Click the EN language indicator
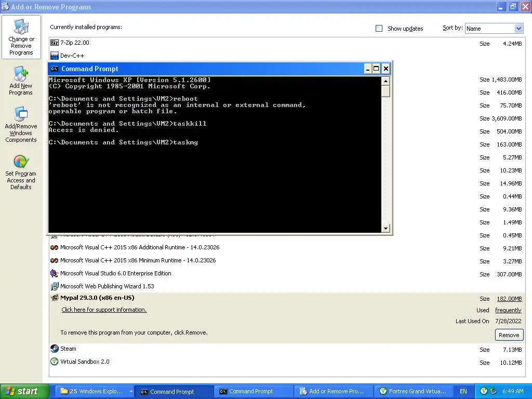Image resolution: width=532 pixels, height=399 pixels. point(463,392)
